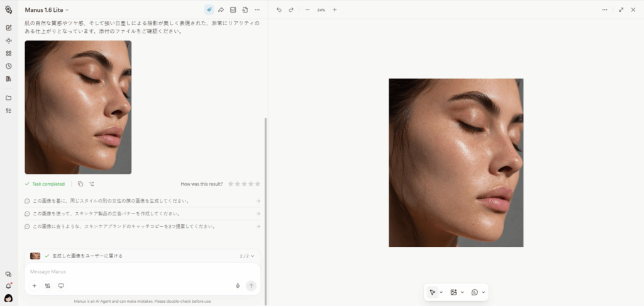
Task: Select suggestion about three skincare brand catchphrases
Action: coord(143,227)
